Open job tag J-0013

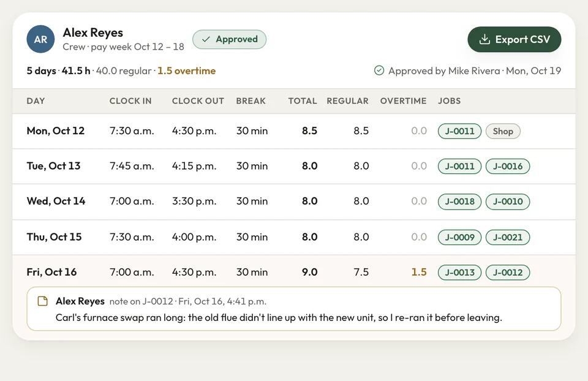coord(459,272)
